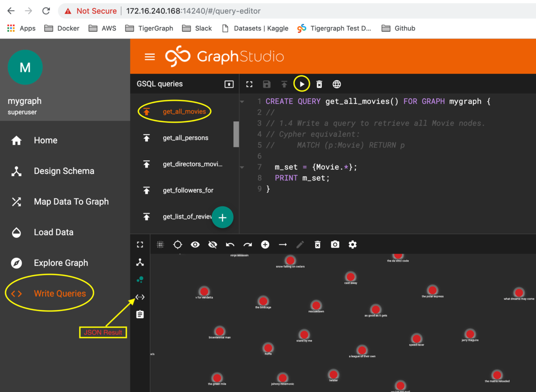
Task: Show the query REST endpoint globe icon
Action: point(337,84)
